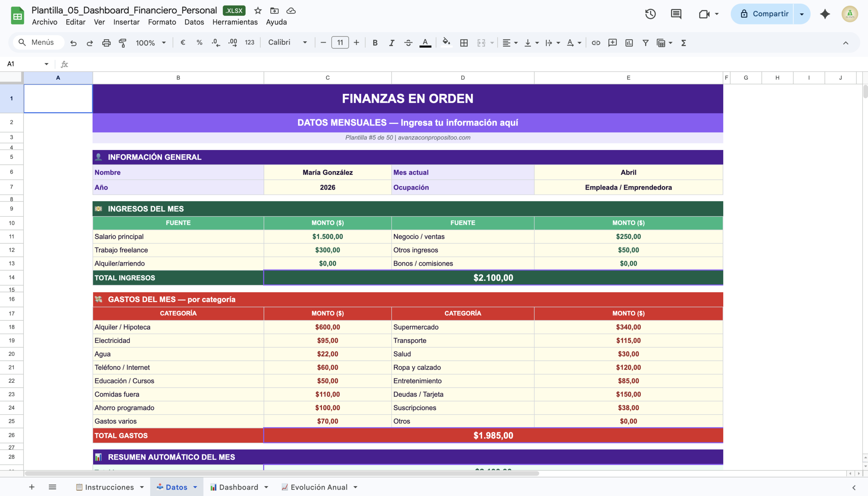Click the functions sigma icon
The width and height of the screenshot is (868, 496).
(683, 43)
